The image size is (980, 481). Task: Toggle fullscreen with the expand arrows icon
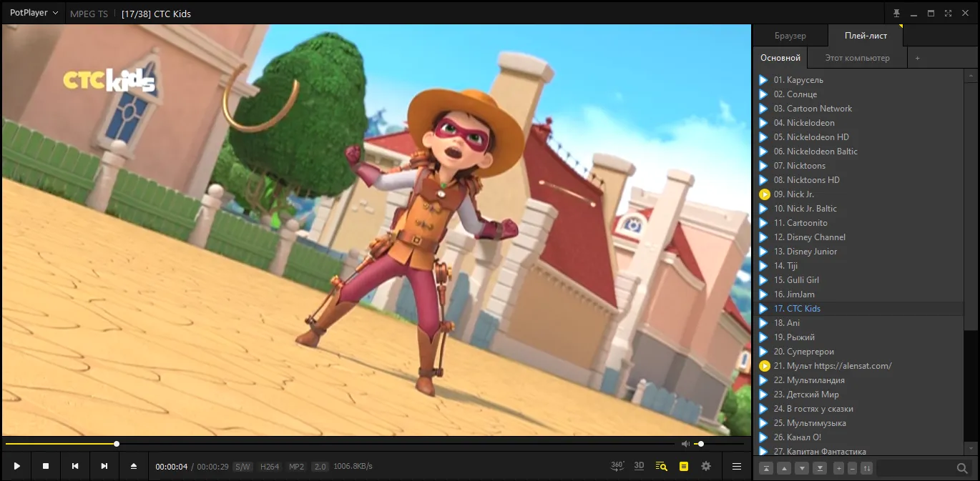coord(948,13)
